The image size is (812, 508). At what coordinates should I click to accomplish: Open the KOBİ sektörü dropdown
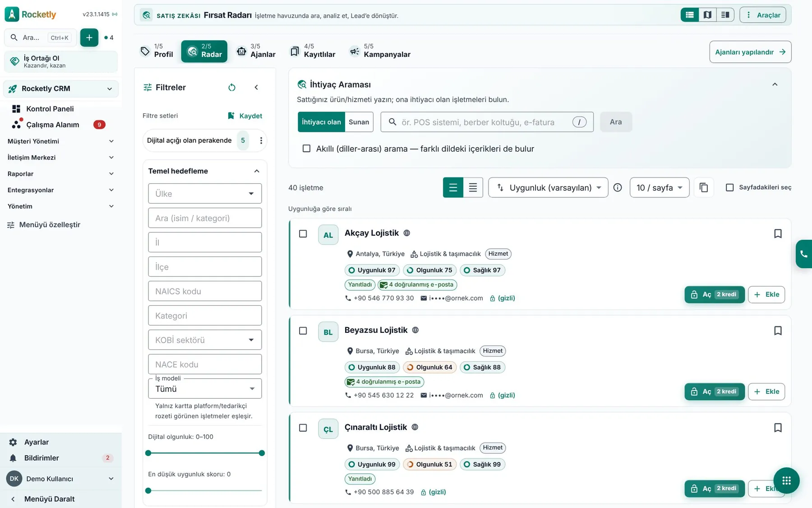[205, 340]
